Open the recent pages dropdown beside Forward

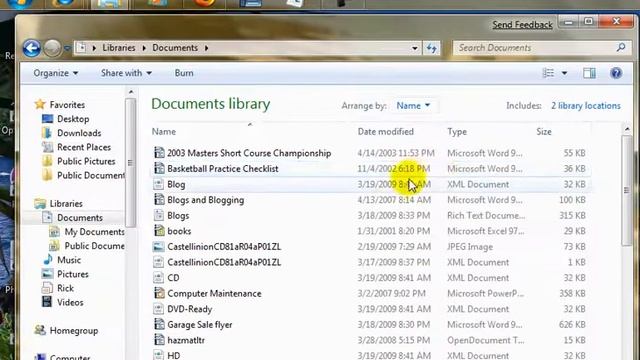(x=67, y=49)
